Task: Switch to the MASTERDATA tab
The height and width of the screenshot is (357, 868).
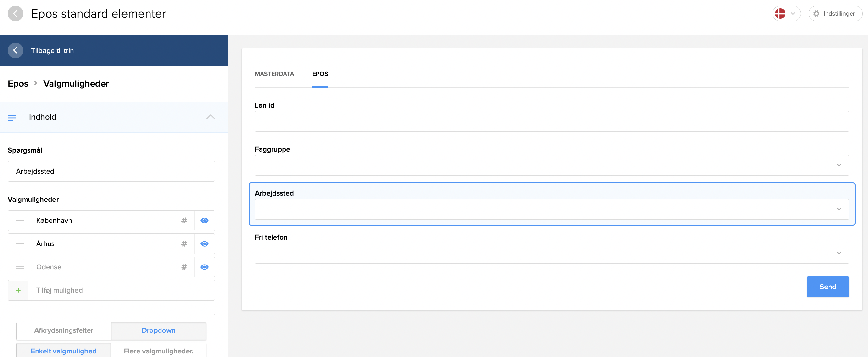Action: coord(274,74)
